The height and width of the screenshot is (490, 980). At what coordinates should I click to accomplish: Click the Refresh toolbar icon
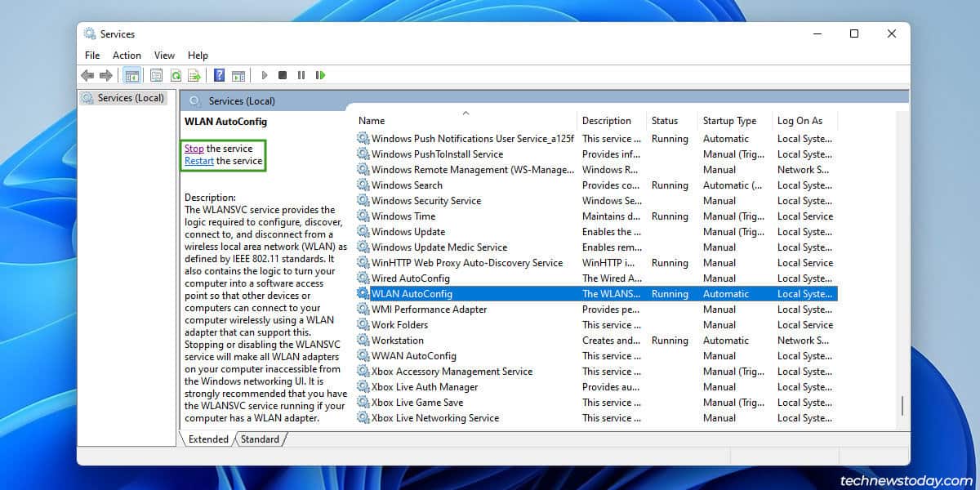point(176,75)
